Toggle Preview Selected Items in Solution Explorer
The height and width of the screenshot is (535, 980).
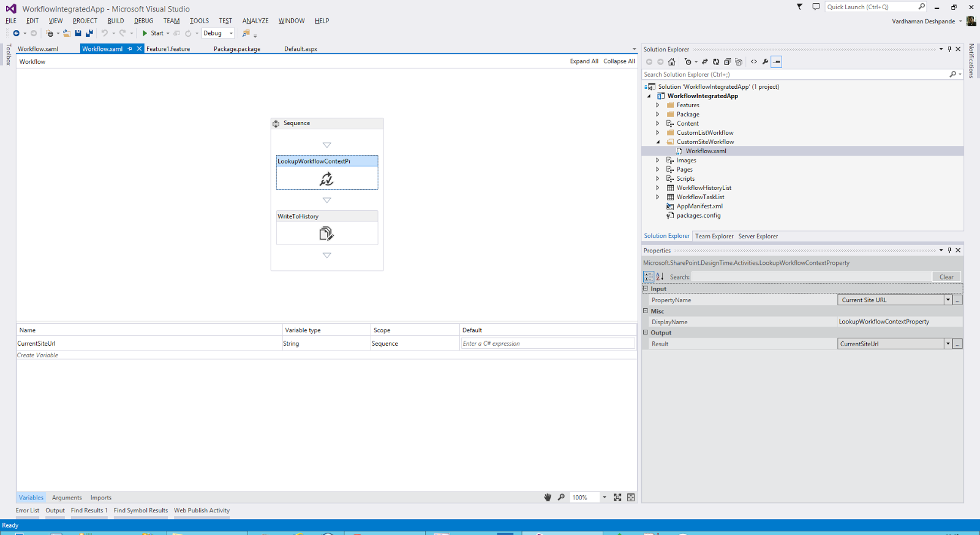[x=777, y=62]
